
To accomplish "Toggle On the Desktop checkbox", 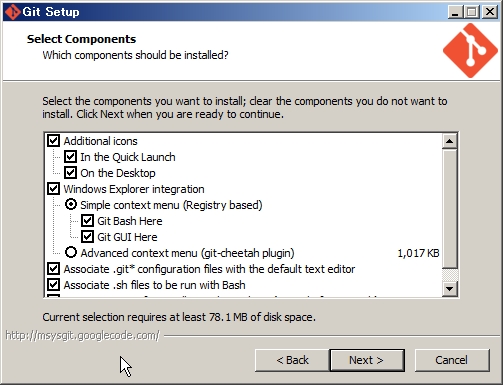I will [70, 173].
